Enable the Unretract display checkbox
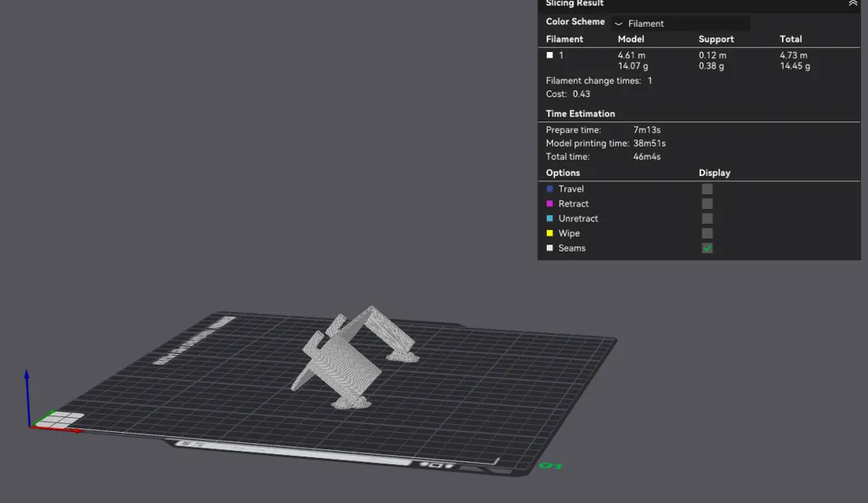 (707, 219)
